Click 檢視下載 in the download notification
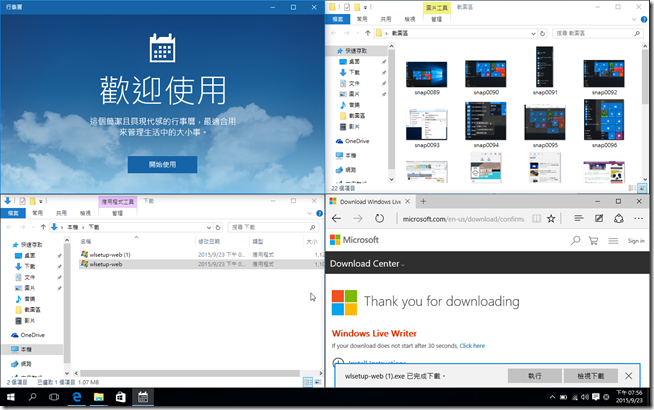 (590, 376)
